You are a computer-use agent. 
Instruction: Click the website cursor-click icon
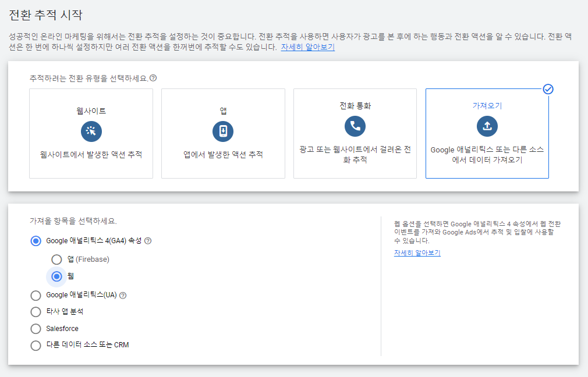click(91, 131)
